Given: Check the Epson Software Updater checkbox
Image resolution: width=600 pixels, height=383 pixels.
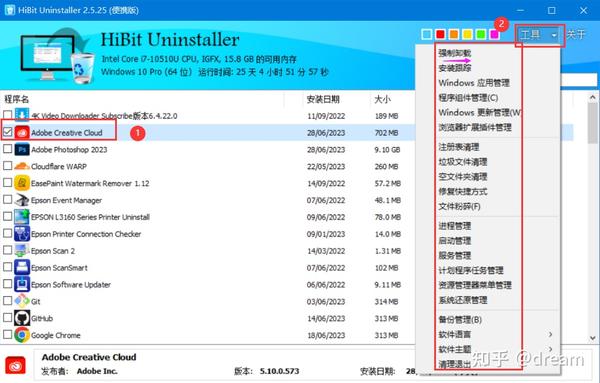Looking at the screenshot, I should [x=7, y=284].
